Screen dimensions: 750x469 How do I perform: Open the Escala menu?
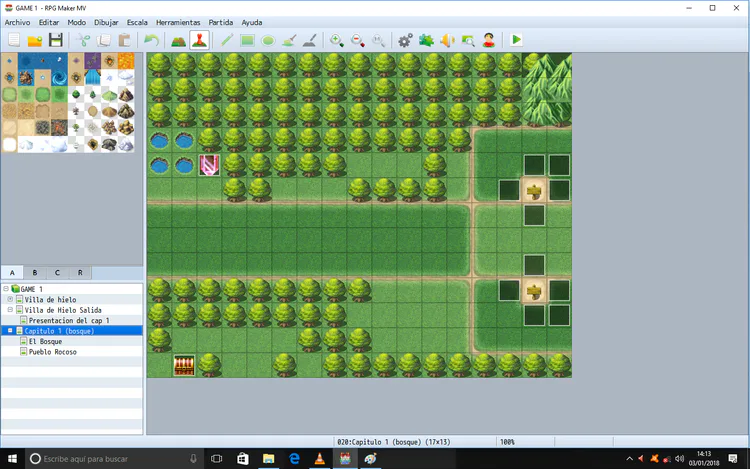click(137, 22)
